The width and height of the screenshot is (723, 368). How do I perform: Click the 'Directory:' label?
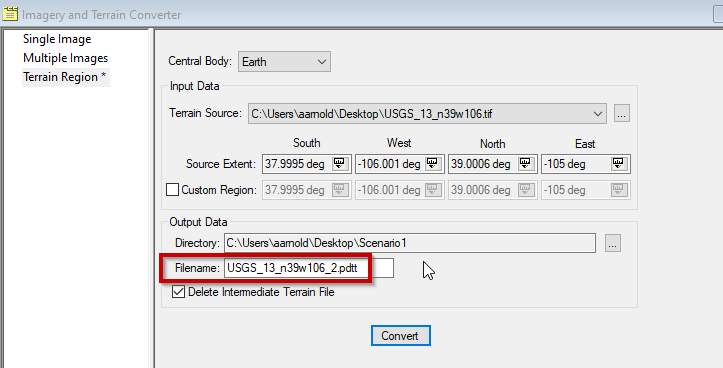197,243
